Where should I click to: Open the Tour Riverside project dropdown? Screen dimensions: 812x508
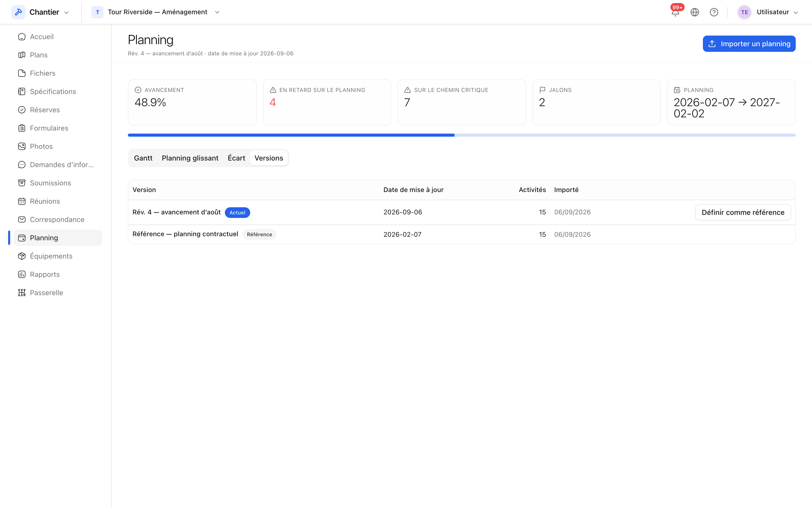(x=156, y=12)
